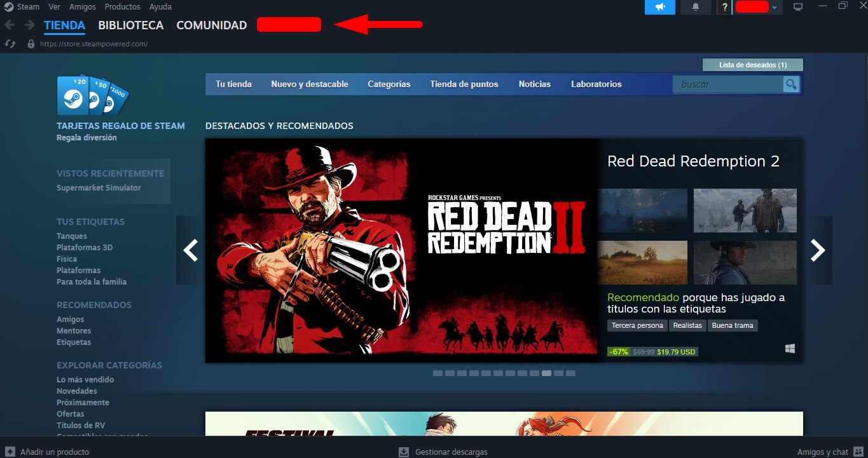Click the Tercera persona tag

(x=637, y=325)
